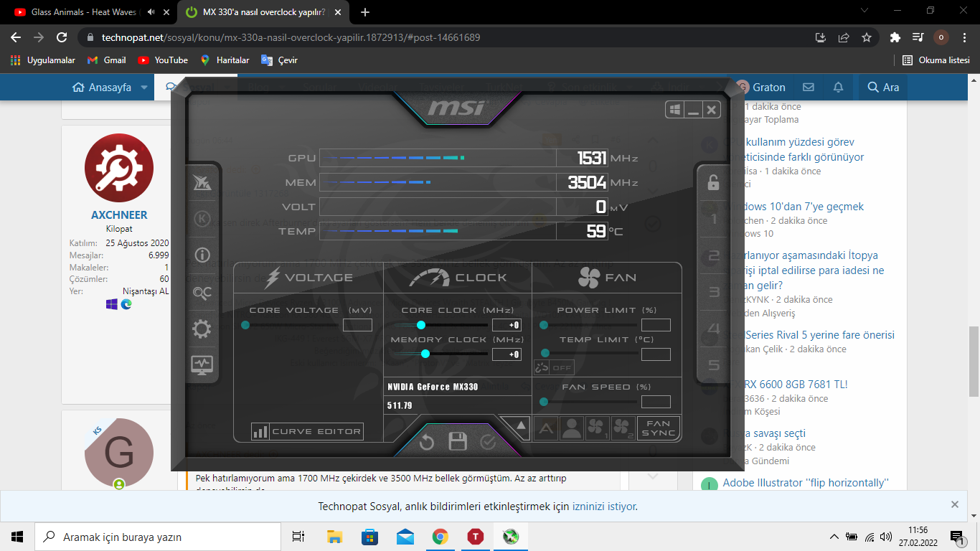Open Windows Start menu
Screen dimensions: 980x551
(x=17, y=536)
